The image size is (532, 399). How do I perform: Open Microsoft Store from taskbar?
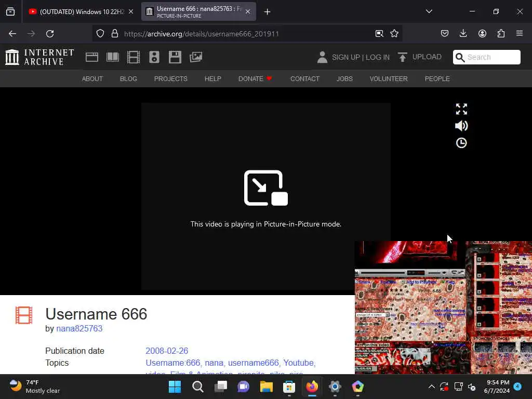coord(289,387)
